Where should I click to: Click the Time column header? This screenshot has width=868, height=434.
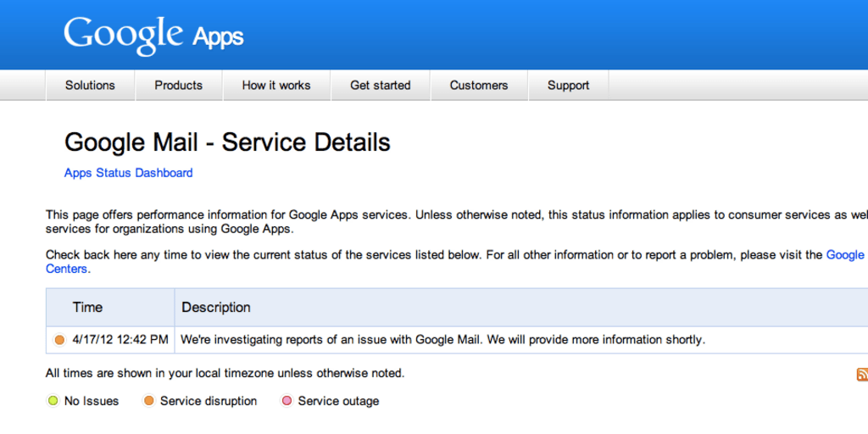[x=87, y=307]
